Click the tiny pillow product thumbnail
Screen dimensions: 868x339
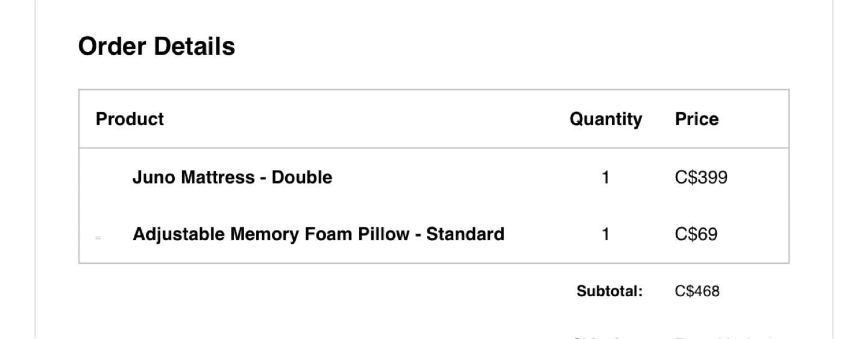pos(98,238)
